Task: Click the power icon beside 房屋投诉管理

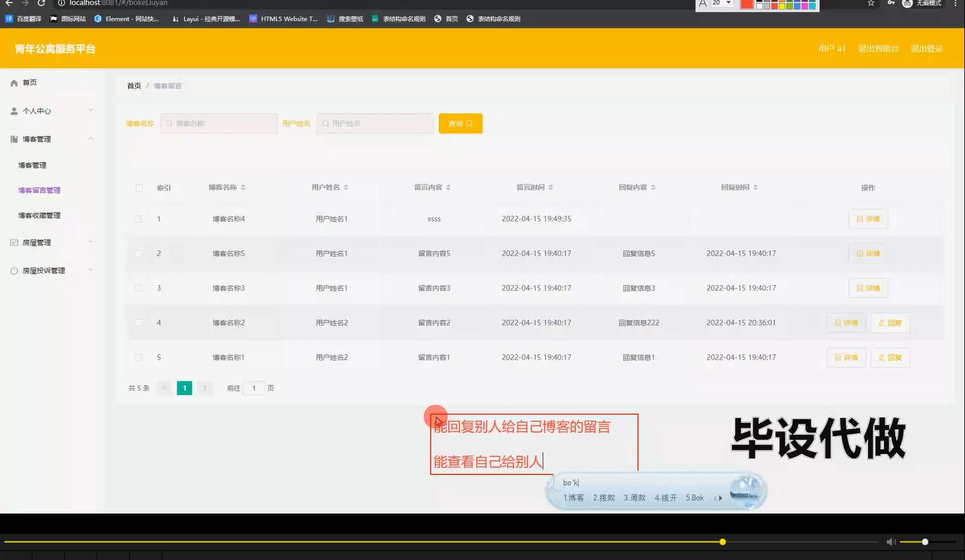Action: click(x=14, y=270)
